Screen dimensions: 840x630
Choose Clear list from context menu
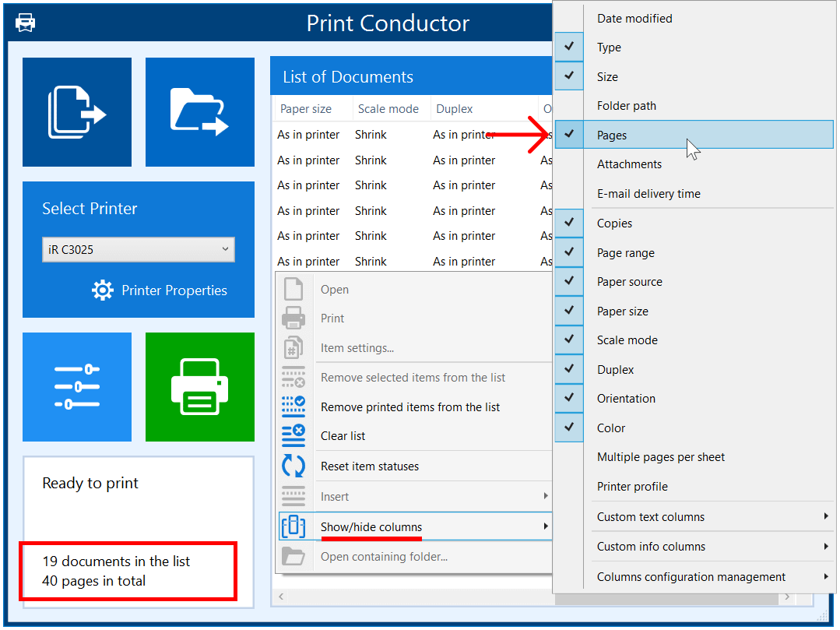coord(343,436)
